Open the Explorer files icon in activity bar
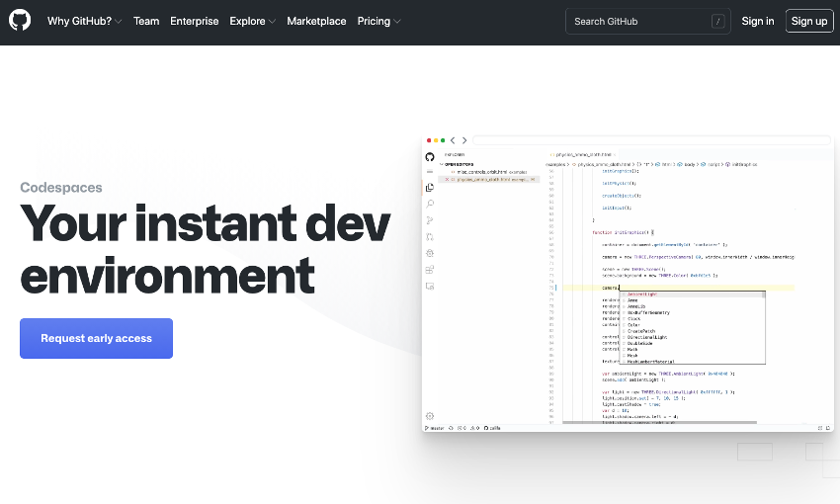The height and width of the screenshot is (504, 840). click(430, 188)
